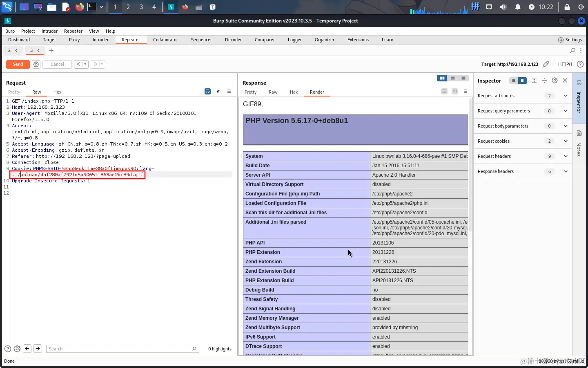This screenshot has width=588, height=368.
Task: Dock Inspector to the left layout
Action: pyautogui.click(x=514, y=81)
